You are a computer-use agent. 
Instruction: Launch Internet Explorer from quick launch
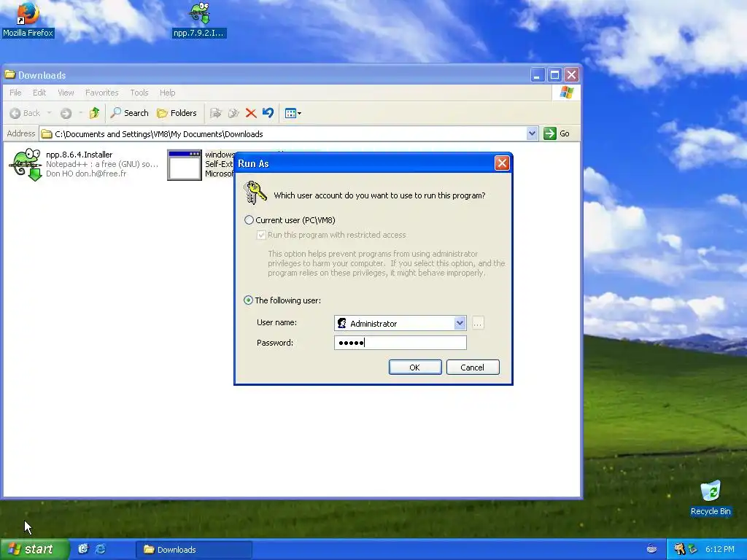pyautogui.click(x=101, y=549)
